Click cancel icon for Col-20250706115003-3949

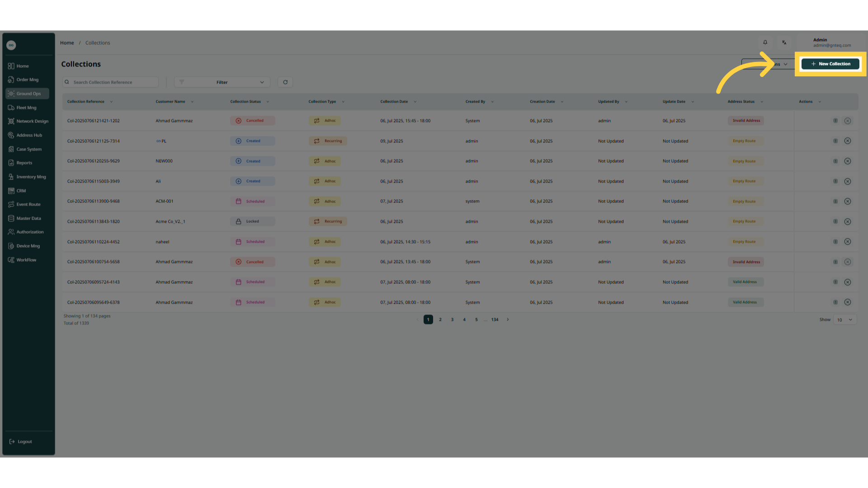pyautogui.click(x=848, y=181)
